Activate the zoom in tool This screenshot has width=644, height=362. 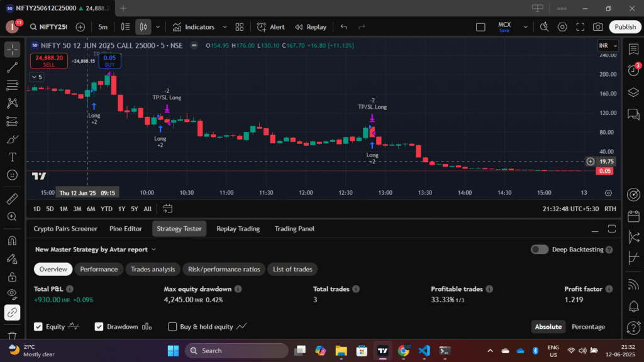pos(13,217)
